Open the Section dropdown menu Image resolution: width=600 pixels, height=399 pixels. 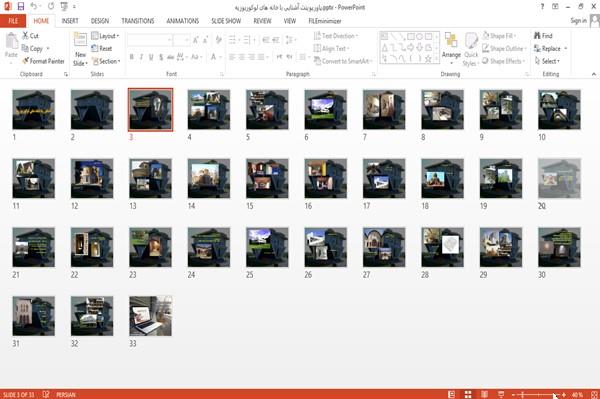106,61
